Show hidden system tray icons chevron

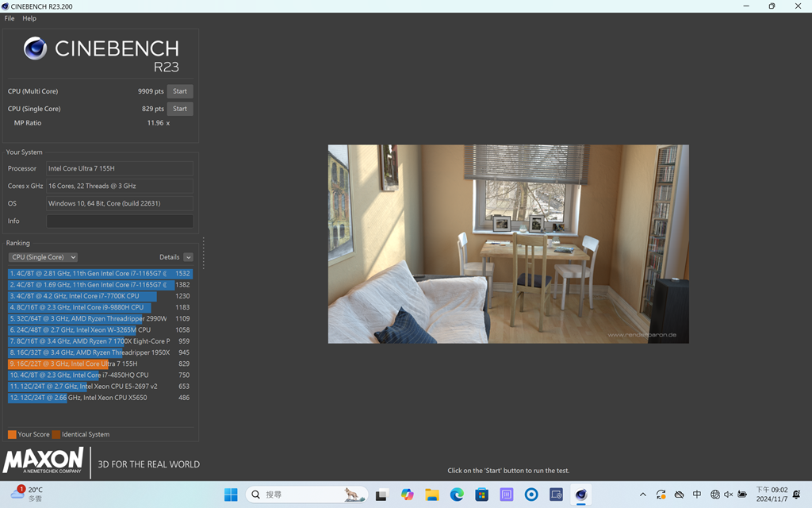pyautogui.click(x=642, y=495)
